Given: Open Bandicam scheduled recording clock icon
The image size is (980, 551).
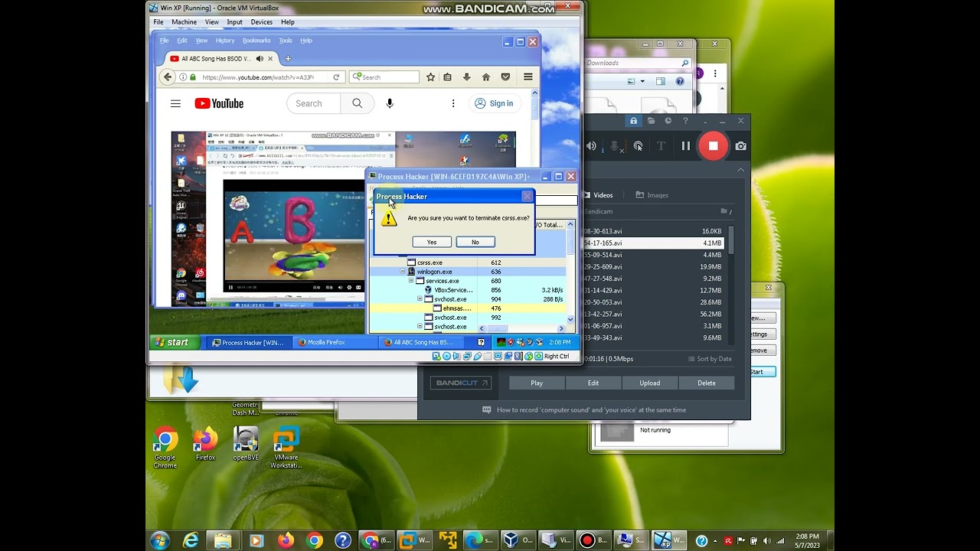Looking at the screenshot, I should pyautogui.click(x=668, y=121).
